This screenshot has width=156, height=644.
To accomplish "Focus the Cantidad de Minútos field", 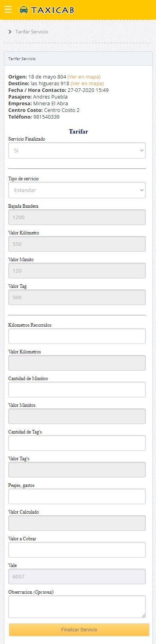I will point(77,390).
